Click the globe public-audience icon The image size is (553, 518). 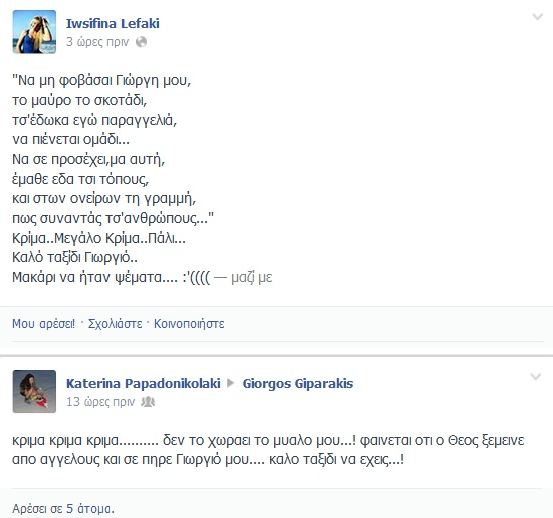coord(141,42)
